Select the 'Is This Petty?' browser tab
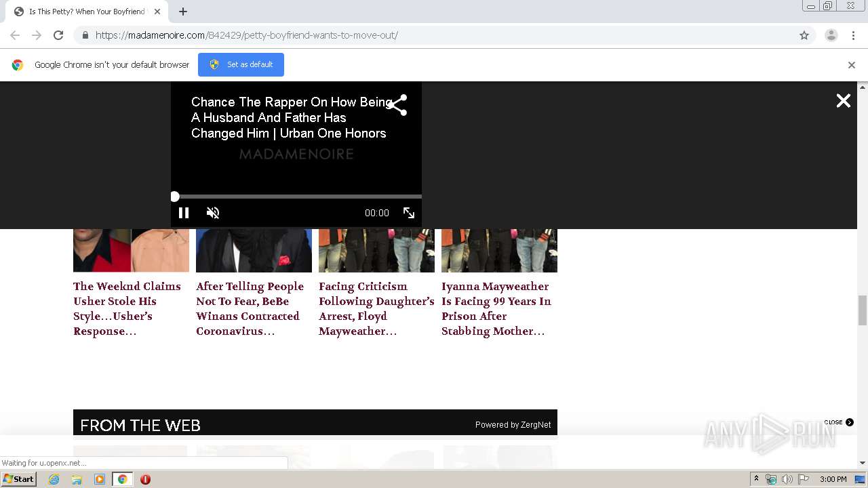Image resolution: width=868 pixels, height=488 pixels. point(86,12)
